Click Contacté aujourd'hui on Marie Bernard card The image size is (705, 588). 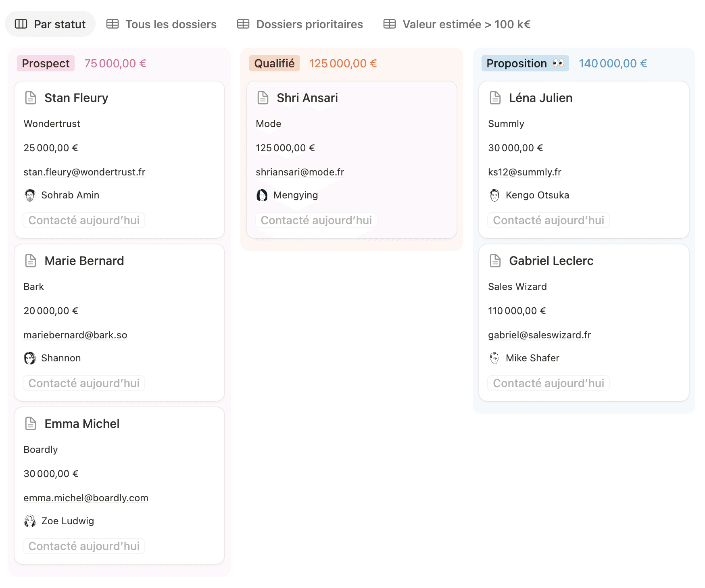[84, 383]
